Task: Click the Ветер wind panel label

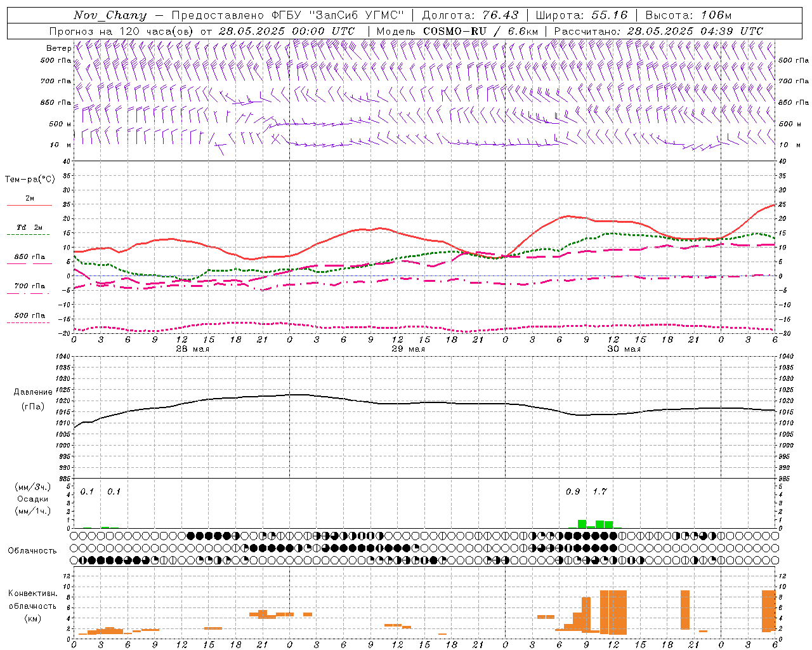Action: (x=58, y=48)
